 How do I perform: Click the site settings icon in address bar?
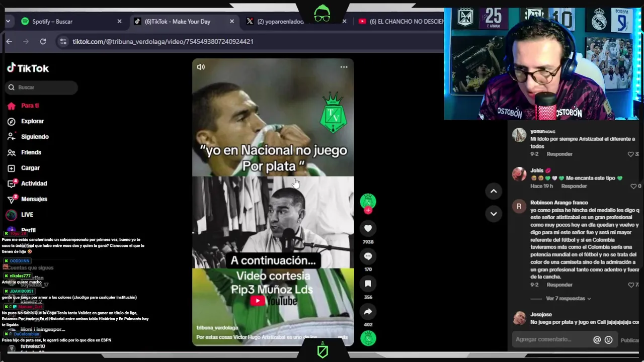tap(63, 42)
